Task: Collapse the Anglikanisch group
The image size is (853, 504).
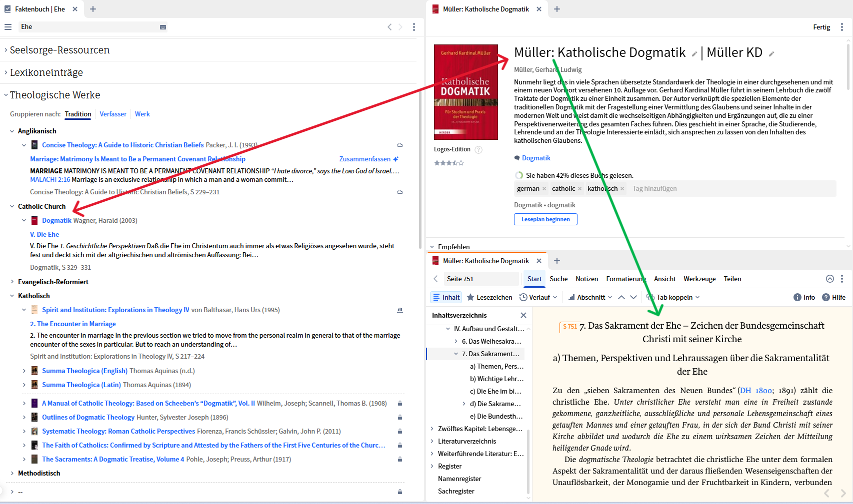Action: (x=12, y=131)
